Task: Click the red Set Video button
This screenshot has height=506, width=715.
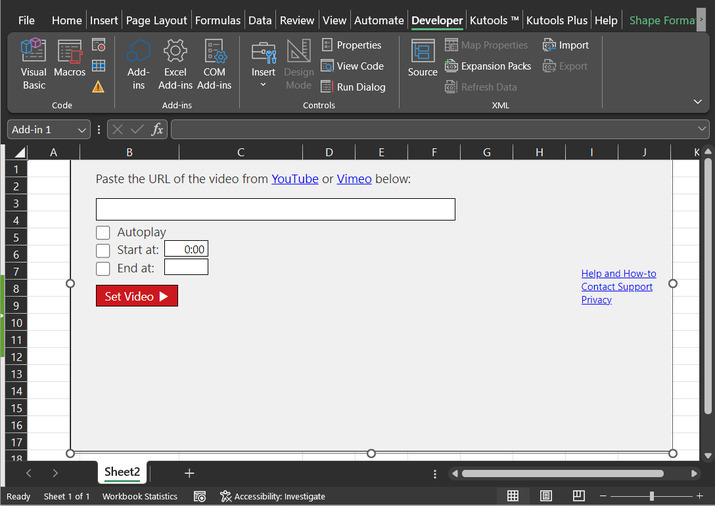Action: point(137,296)
